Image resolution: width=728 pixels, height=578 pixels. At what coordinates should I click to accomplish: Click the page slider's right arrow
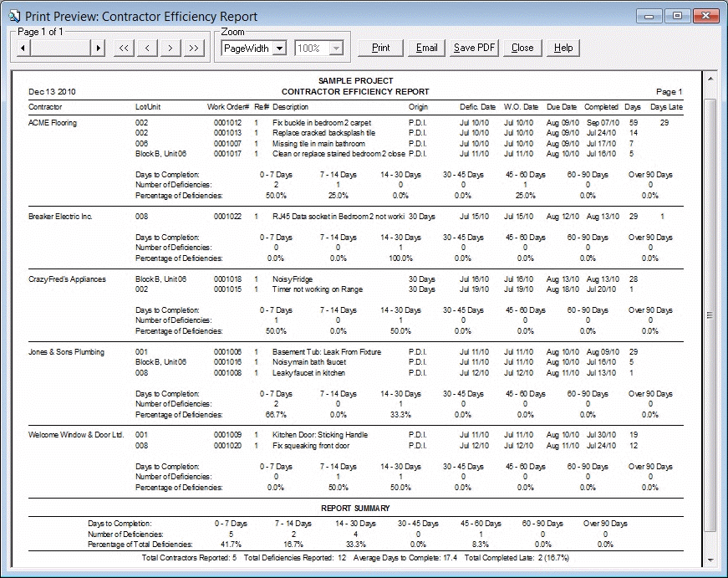98,48
